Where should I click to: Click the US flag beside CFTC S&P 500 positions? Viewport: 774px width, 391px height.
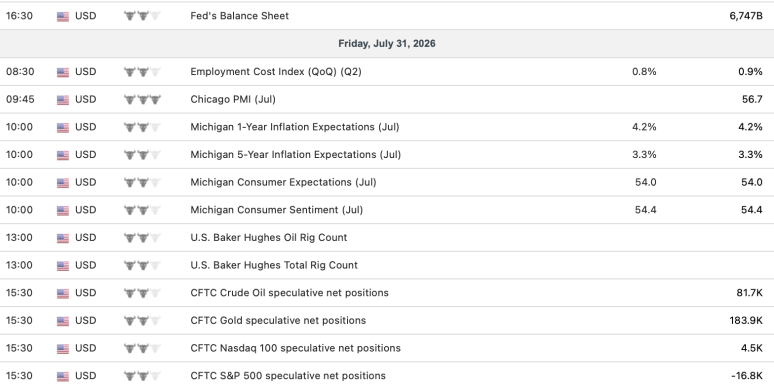[63, 376]
